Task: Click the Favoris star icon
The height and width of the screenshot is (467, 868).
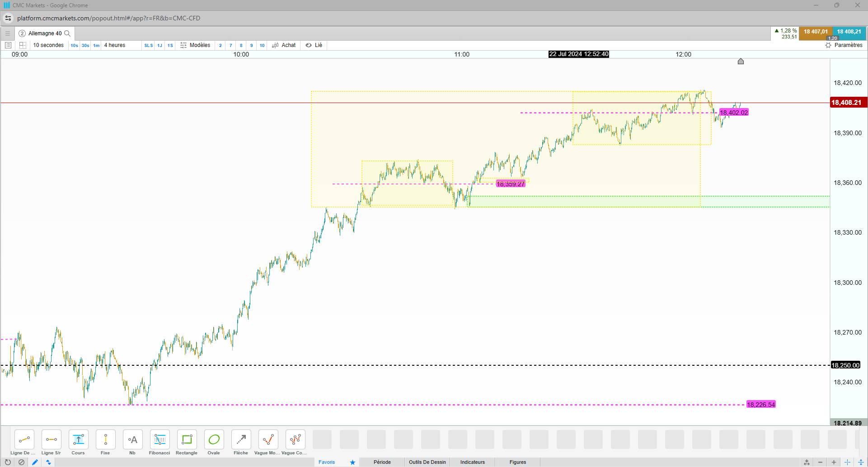Action: (352, 462)
